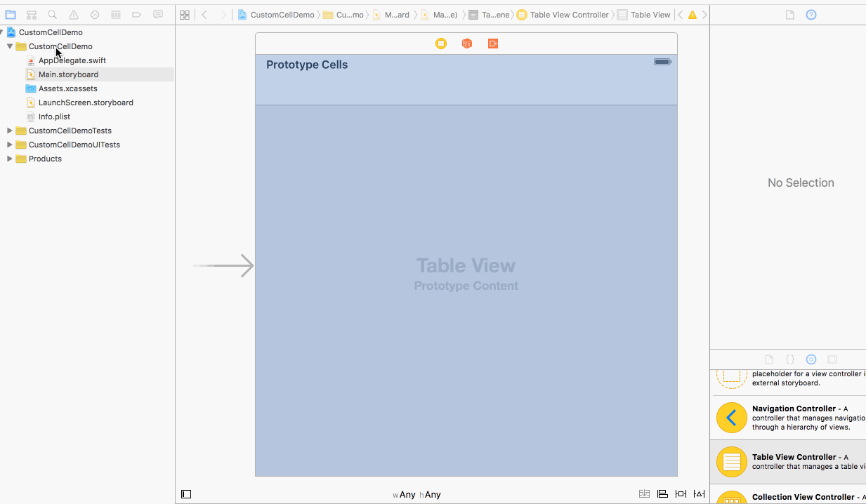Expand the CustomCellDemoTests folder

click(x=10, y=131)
